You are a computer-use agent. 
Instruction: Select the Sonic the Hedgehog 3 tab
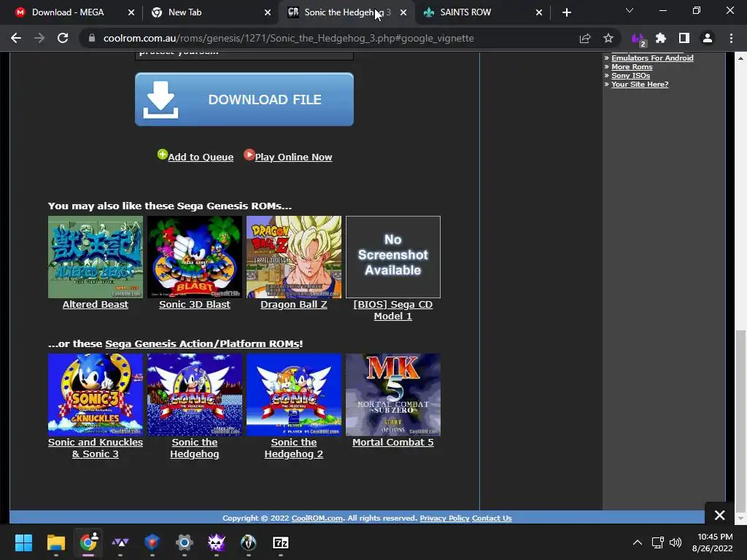(347, 12)
